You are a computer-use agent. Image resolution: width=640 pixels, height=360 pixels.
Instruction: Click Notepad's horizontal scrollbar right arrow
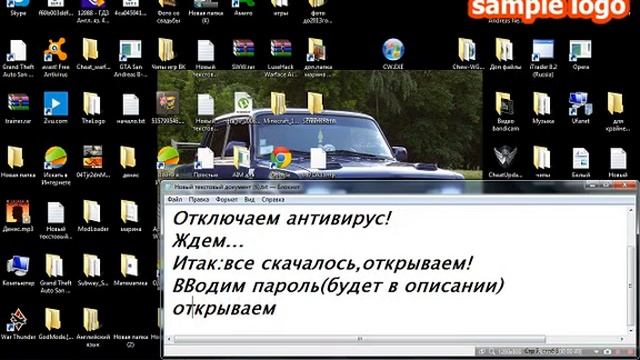point(622,339)
